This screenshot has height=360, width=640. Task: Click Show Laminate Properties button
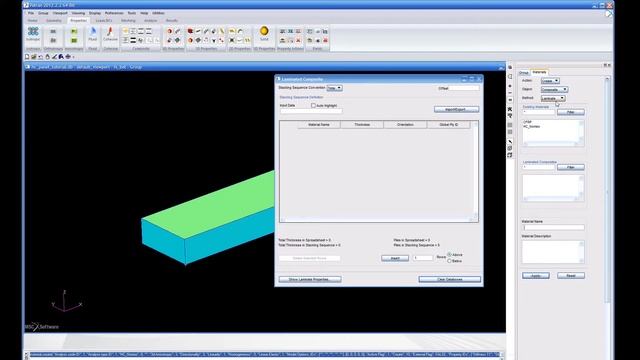[x=310, y=280]
